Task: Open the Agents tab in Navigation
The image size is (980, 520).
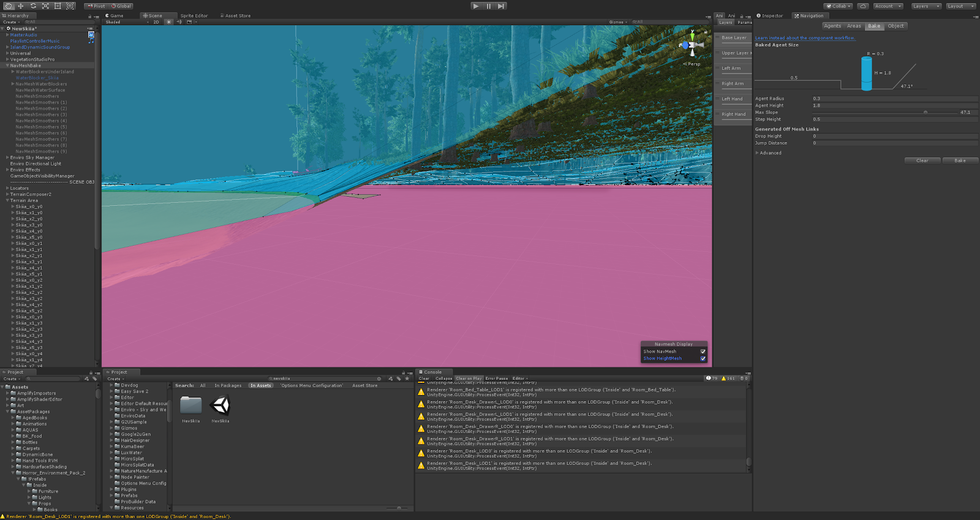Action: [x=832, y=26]
